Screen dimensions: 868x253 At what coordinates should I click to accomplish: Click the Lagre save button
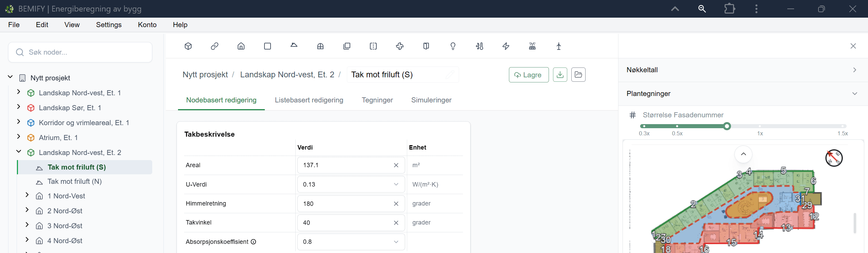click(529, 75)
